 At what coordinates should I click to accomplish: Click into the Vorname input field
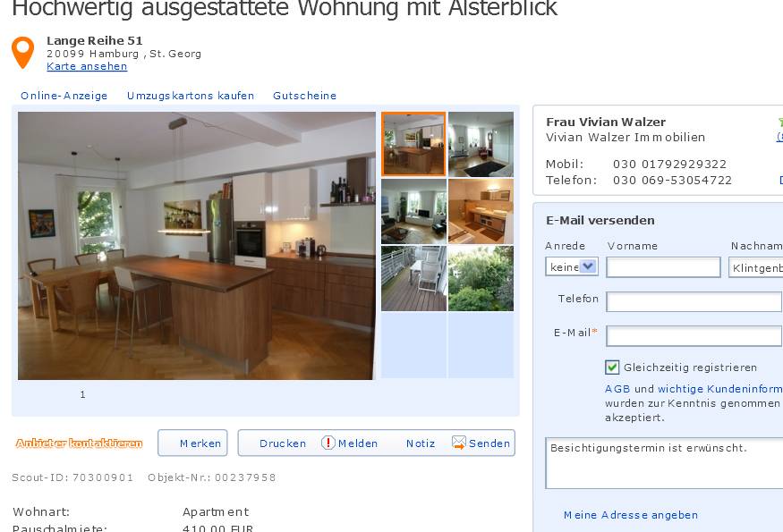tap(663, 267)
